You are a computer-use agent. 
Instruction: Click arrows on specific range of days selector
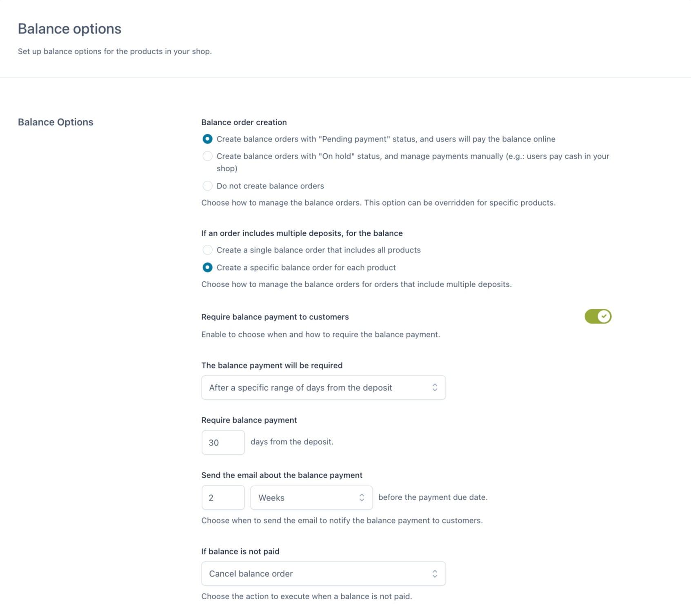point(435,388)
